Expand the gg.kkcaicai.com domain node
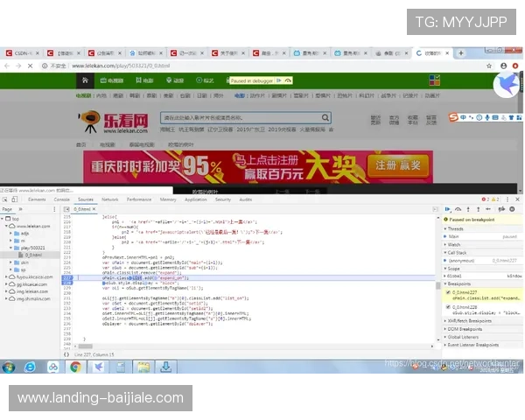The image size is (525, 420). click(x=6, y=284)
